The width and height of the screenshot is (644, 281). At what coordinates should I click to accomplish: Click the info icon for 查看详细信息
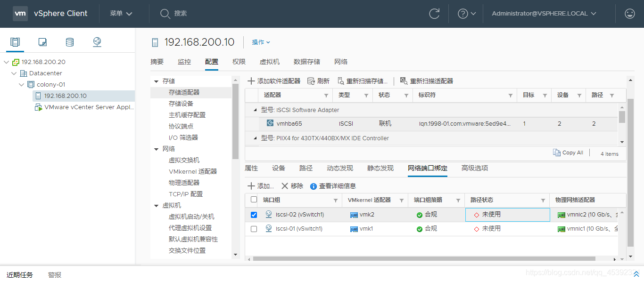(314, 186)
